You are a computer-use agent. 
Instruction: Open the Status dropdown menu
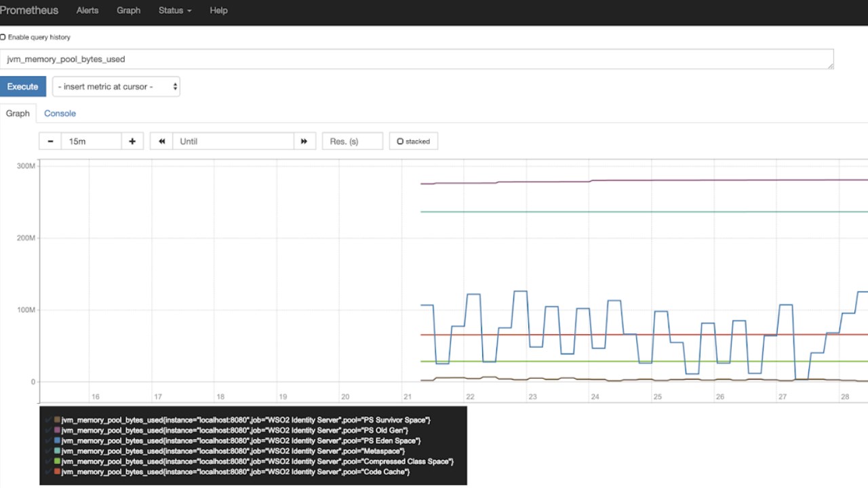(x=174, y=10)
